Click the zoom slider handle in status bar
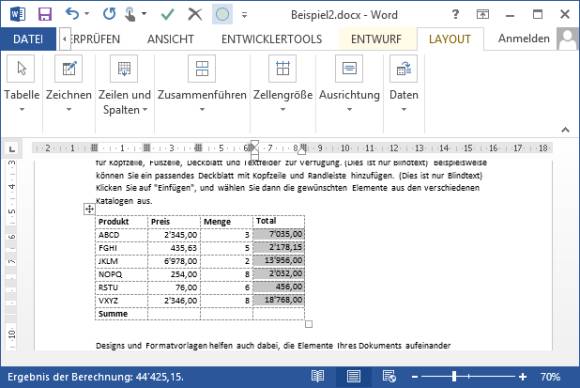This screenshot has width=580, height=388. [454, 377]
